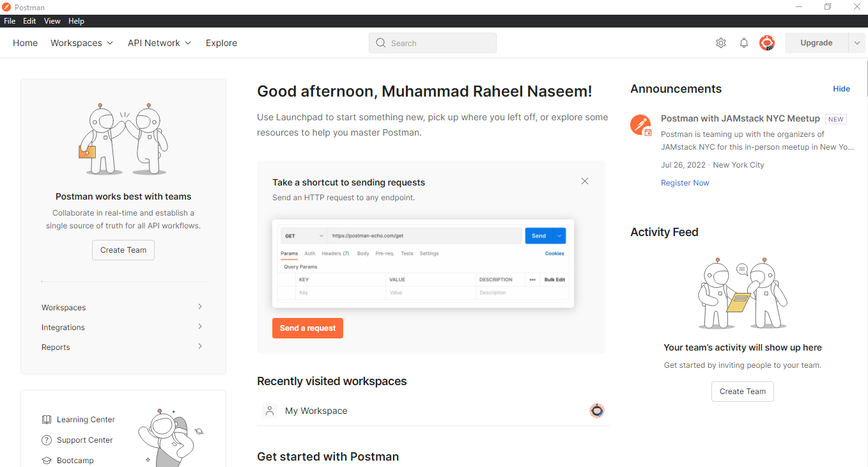Hide the Announcements panel

[x=841, y=89]
